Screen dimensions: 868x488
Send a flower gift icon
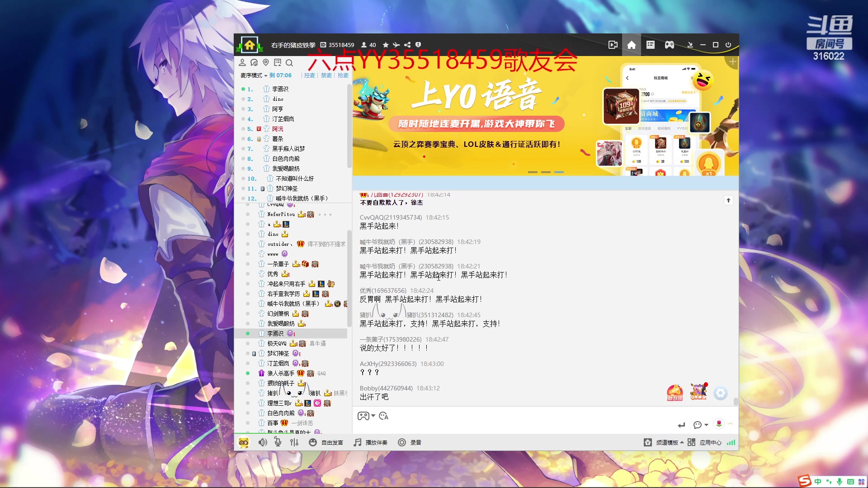coord(719,423)
